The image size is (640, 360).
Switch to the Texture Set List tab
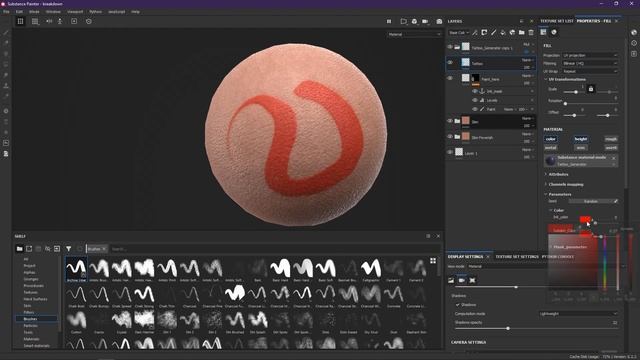557,21
